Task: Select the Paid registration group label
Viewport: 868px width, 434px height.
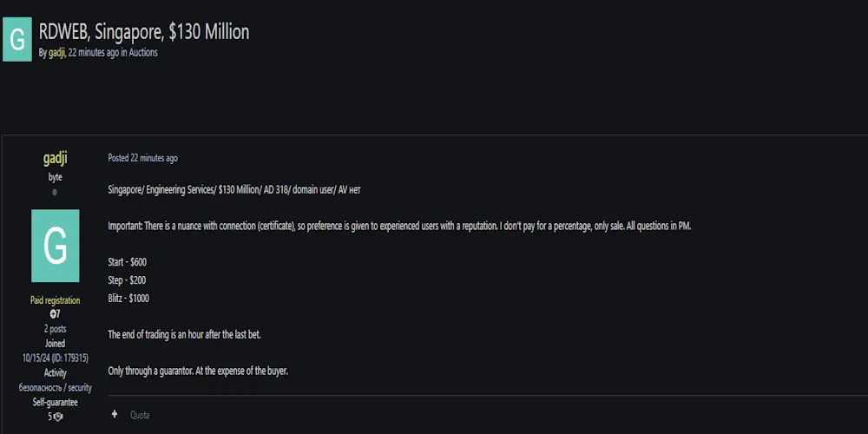Action: click(55, 300)
